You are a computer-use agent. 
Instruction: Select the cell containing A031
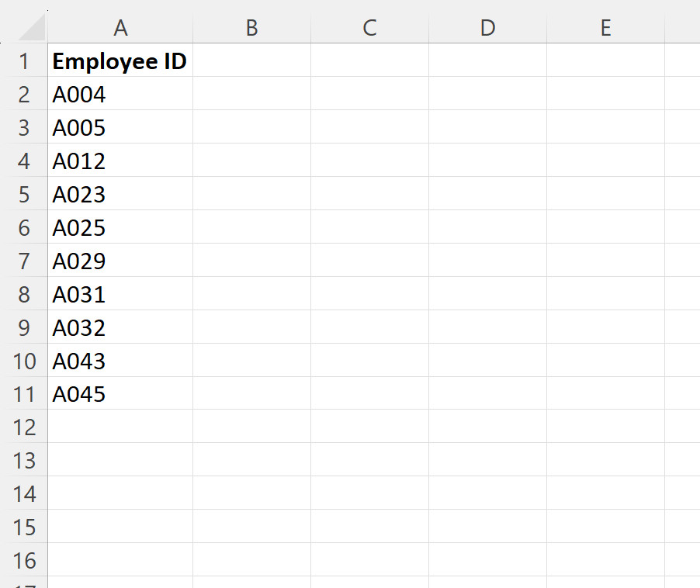tap(120, 294)
